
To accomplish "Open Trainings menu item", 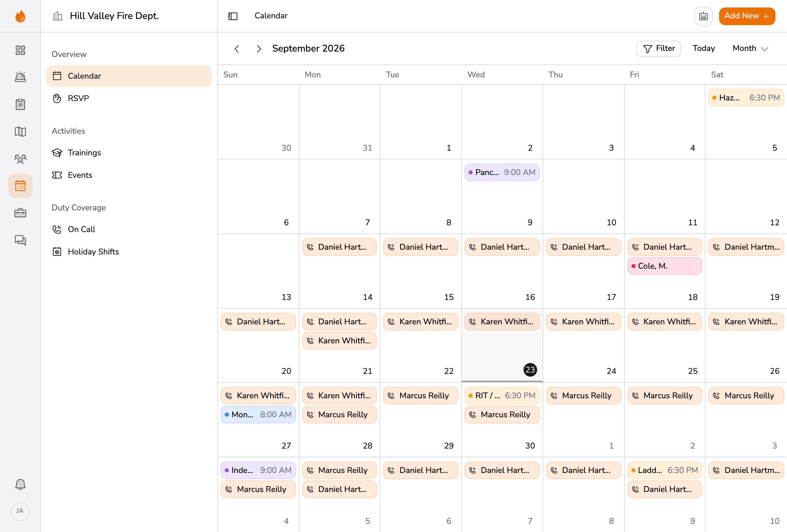I will point(129,153).
